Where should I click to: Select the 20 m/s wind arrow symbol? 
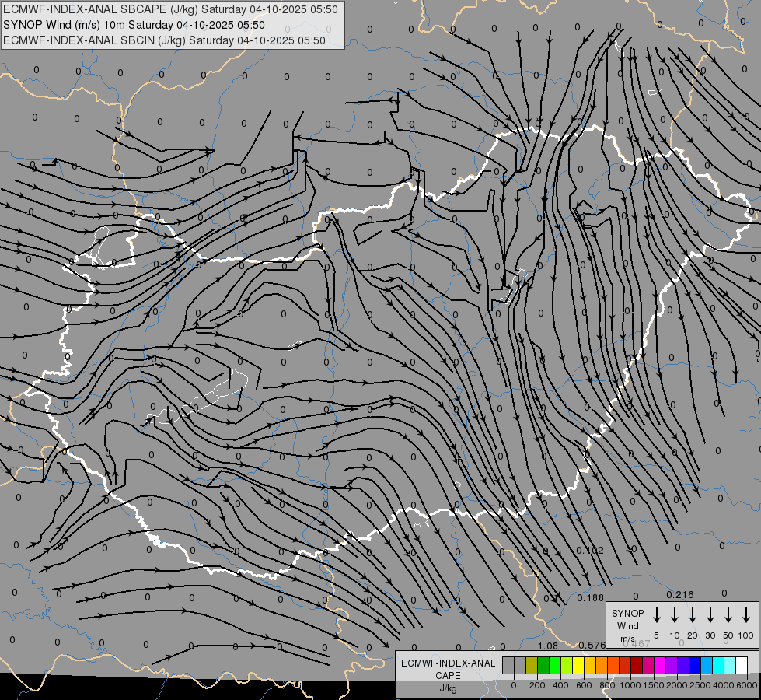tap(693, 615)
